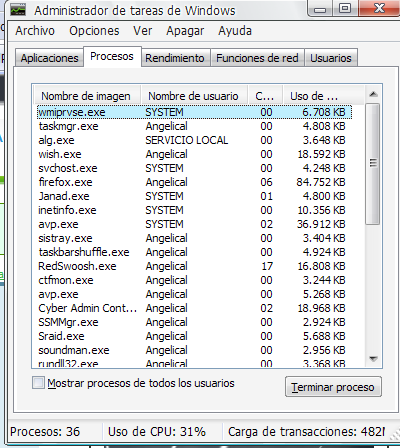This screenshot has height=448, width=400.
Task: Click the Uso de CPU: 31% status
Action: (x=157, y=432)
